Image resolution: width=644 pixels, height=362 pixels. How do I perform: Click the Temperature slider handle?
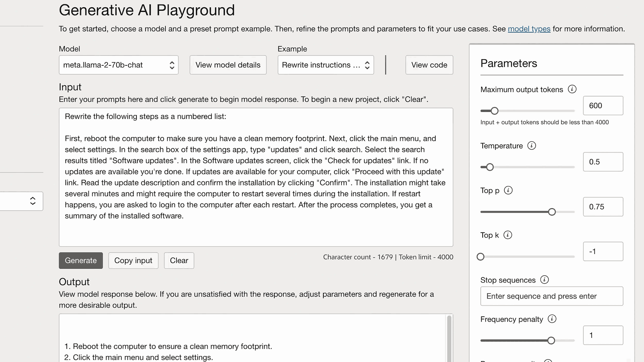(x=490, y=167)
